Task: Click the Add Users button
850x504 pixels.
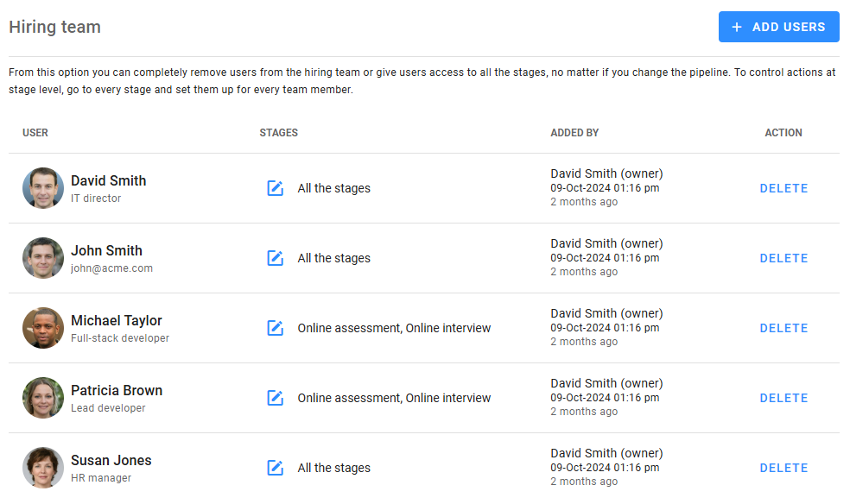Action: (778, 27)
